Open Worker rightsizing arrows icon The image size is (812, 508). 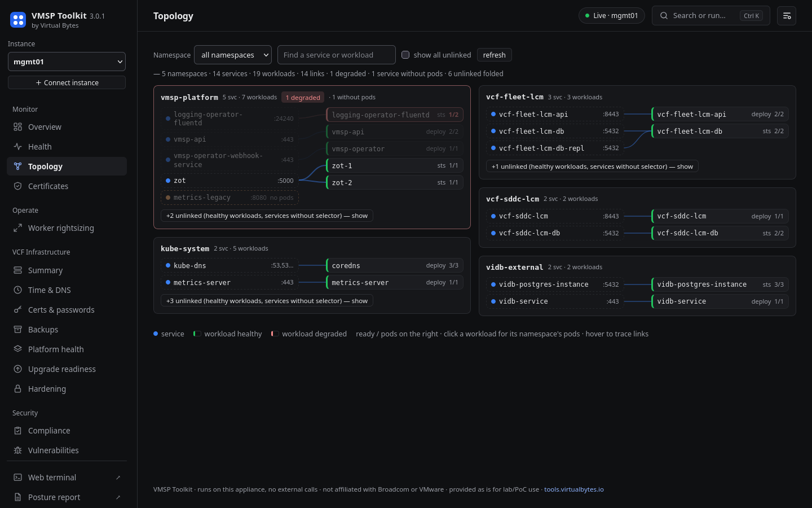pos(17,228)
